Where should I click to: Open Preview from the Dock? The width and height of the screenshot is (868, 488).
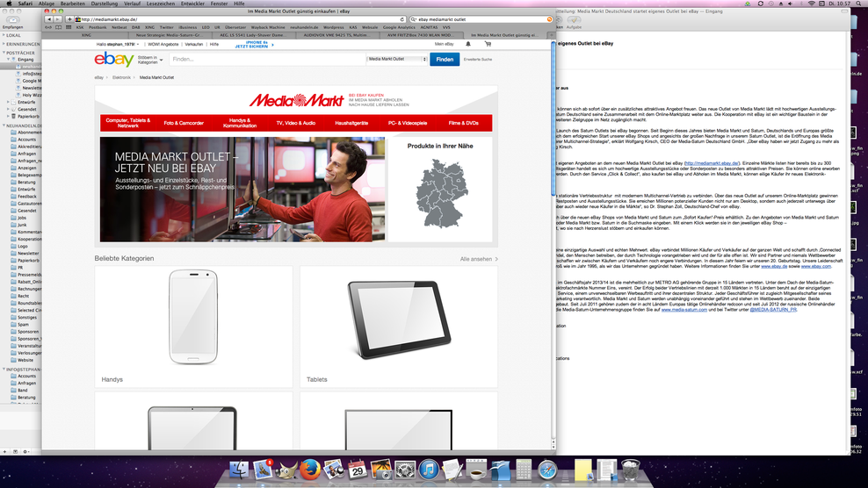click(x=334, y=470)
